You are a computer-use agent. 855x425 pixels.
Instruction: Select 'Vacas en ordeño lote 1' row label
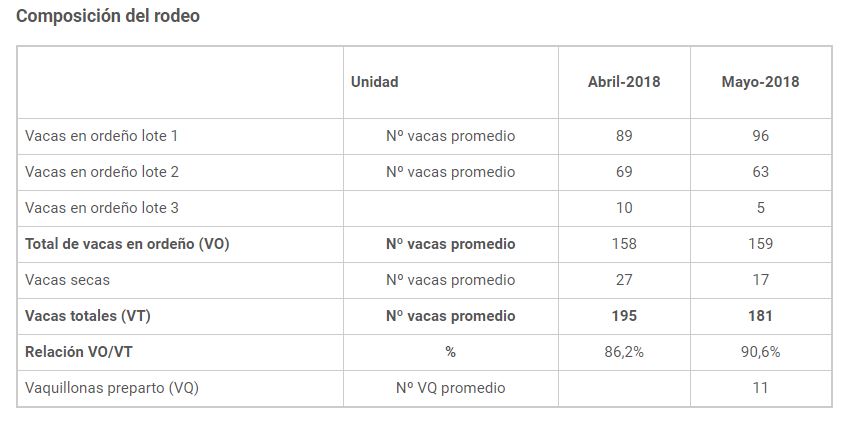[x=101, y=136]
